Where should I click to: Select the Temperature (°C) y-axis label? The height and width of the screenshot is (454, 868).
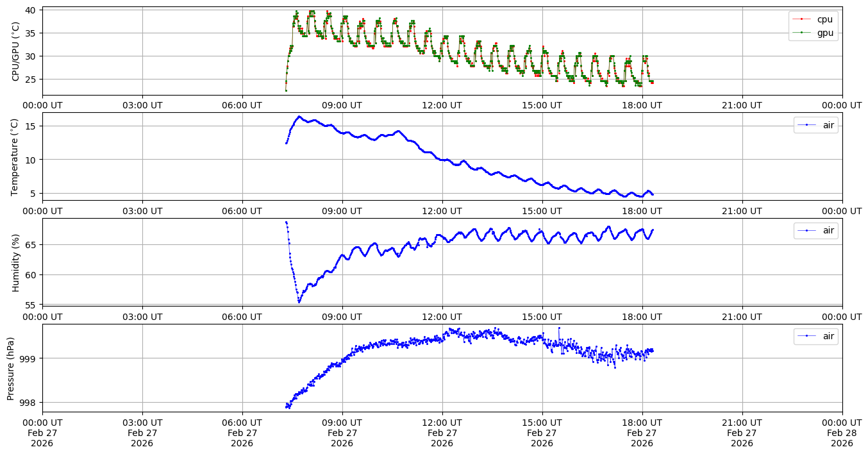(16, 156)
